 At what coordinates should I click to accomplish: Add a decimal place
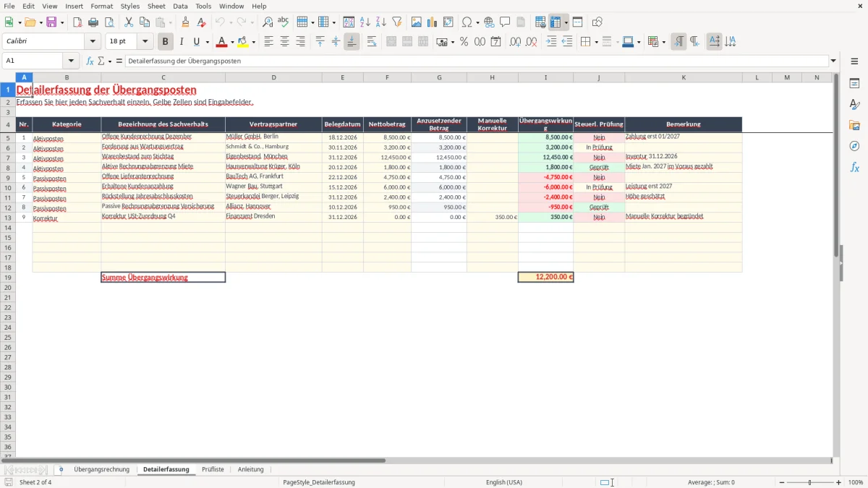point(515,42)
